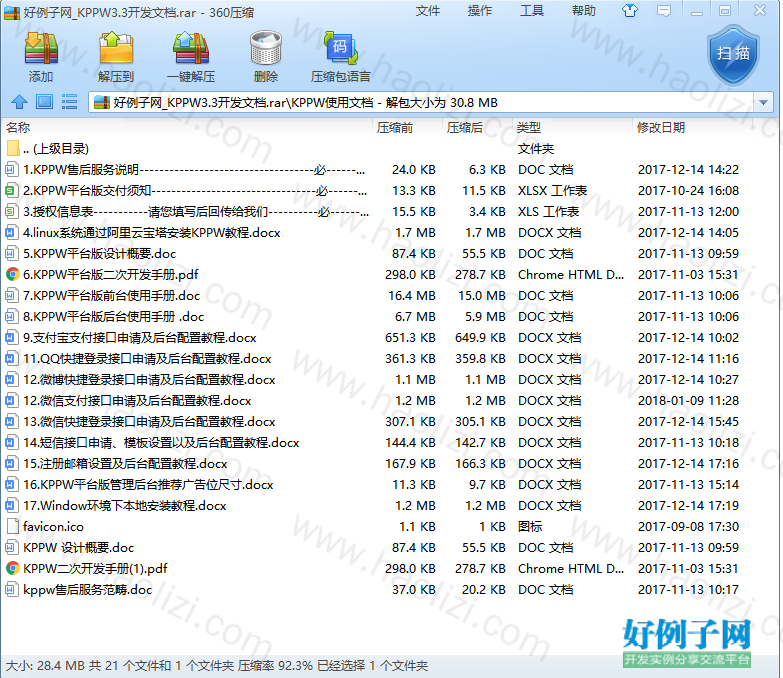Click Chrome icon of KPPW二次开发手册(1).pdf
Screen dimensions: 783x678
[12, 568]
